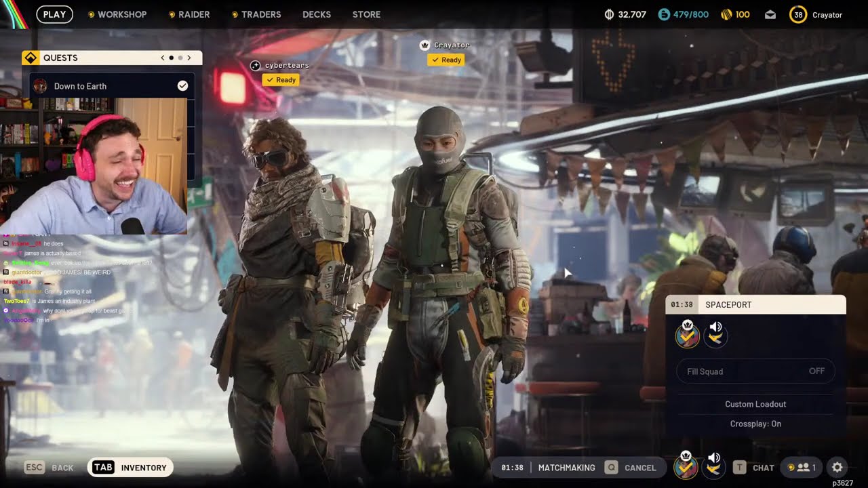868x488 pixels.
Task: Click the crown icon beside Crayator nameplate
Action: point(425,45)
